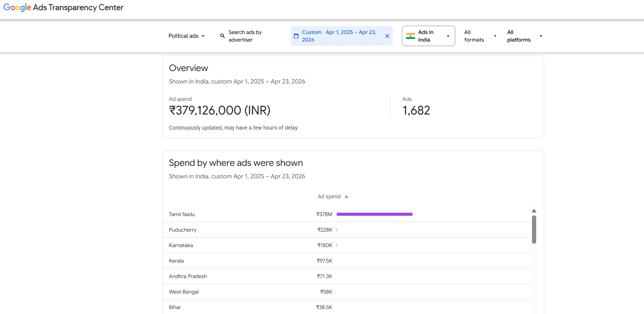Click the Ad spend sort arrow
Image resolution: width=644 pixels, height=314 pixels.
[346, 197]
